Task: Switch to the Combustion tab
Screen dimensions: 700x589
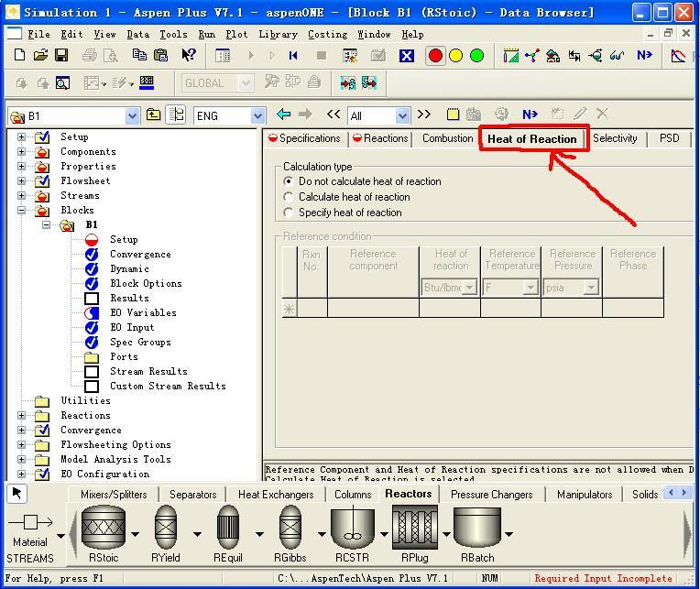Action: click(x=447, y=138)
